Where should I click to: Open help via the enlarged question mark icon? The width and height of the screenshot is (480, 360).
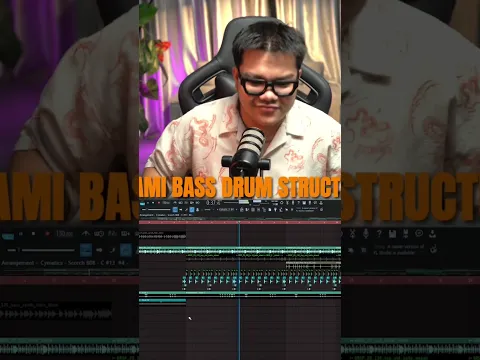pos(379,234)
